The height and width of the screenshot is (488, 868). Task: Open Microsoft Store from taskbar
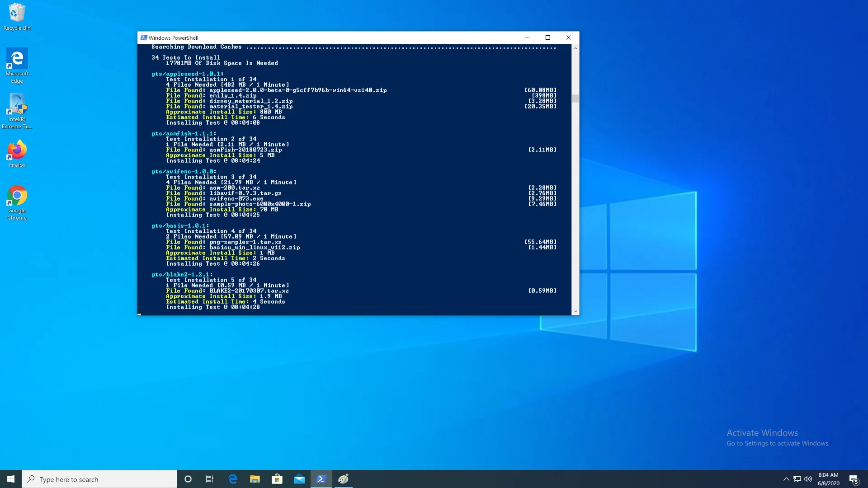click(277, 479)
